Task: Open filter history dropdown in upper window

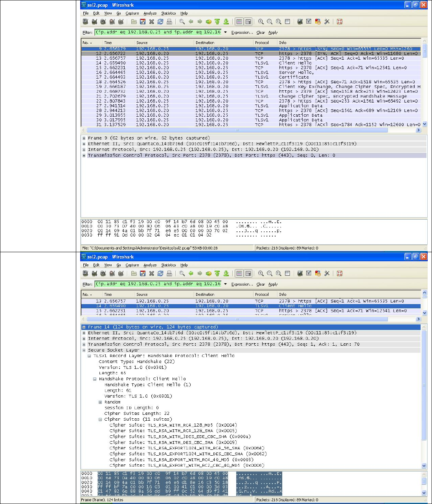Action: pyautogui.click(x=225, y=32)
